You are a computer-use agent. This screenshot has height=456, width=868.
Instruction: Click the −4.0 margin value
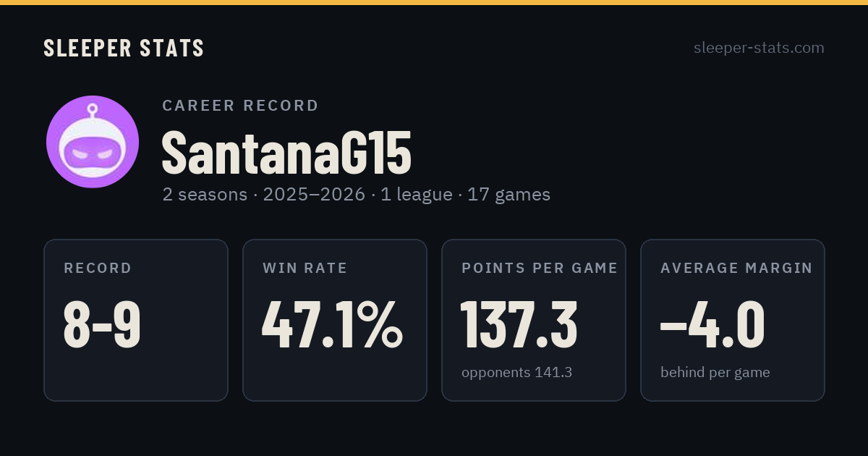pos(712,325)
